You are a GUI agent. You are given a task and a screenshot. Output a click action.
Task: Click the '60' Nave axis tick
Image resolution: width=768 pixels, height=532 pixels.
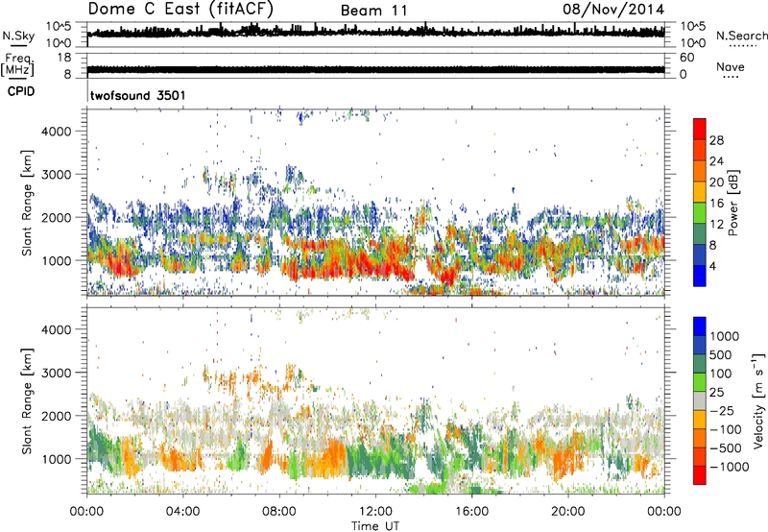tap(686, 58)
